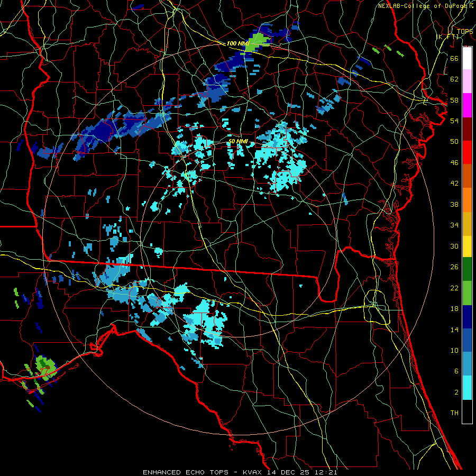Image resolution: width=476 pixels, height=476 pixels.
Task: Click the KVAX radar site identifier
Action: 253,472
